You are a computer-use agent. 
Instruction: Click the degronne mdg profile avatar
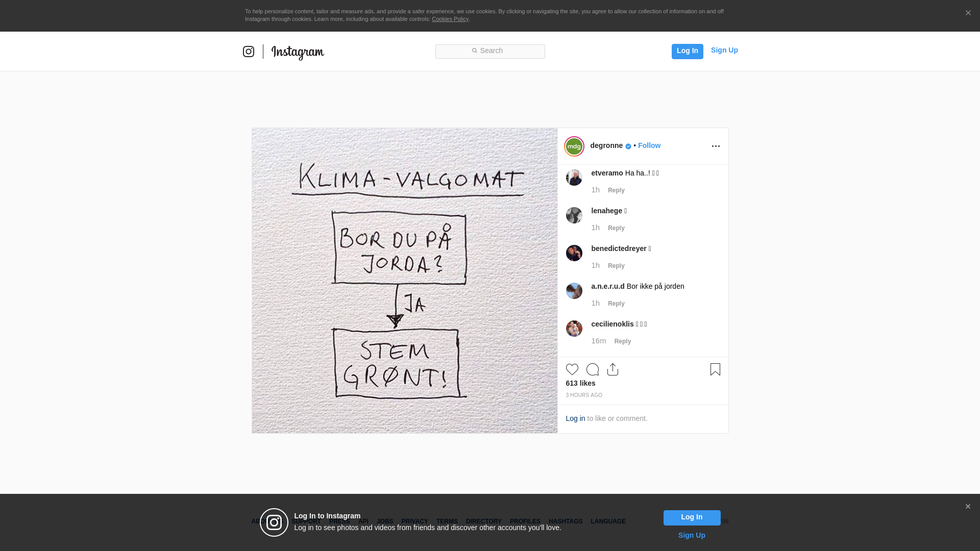point(574,146)
